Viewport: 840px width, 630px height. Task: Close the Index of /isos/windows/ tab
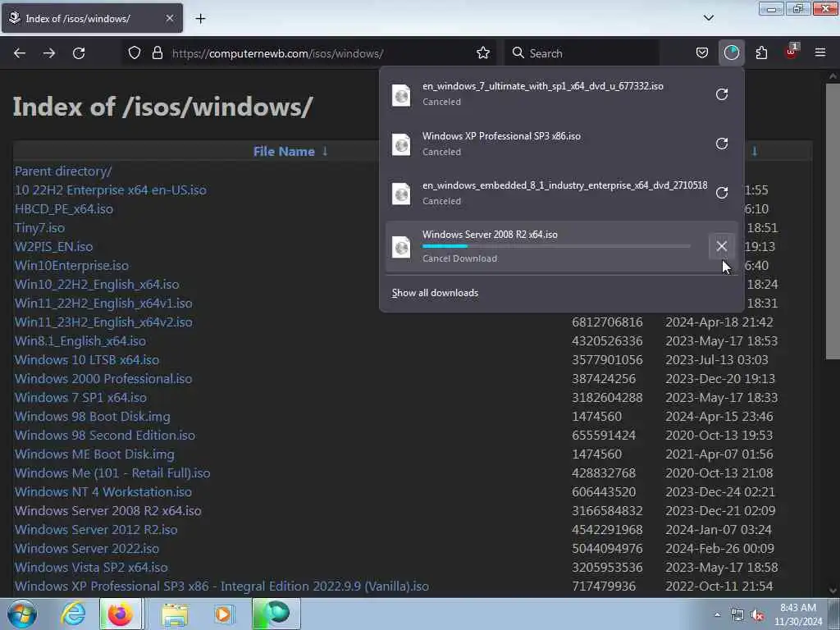169,18
